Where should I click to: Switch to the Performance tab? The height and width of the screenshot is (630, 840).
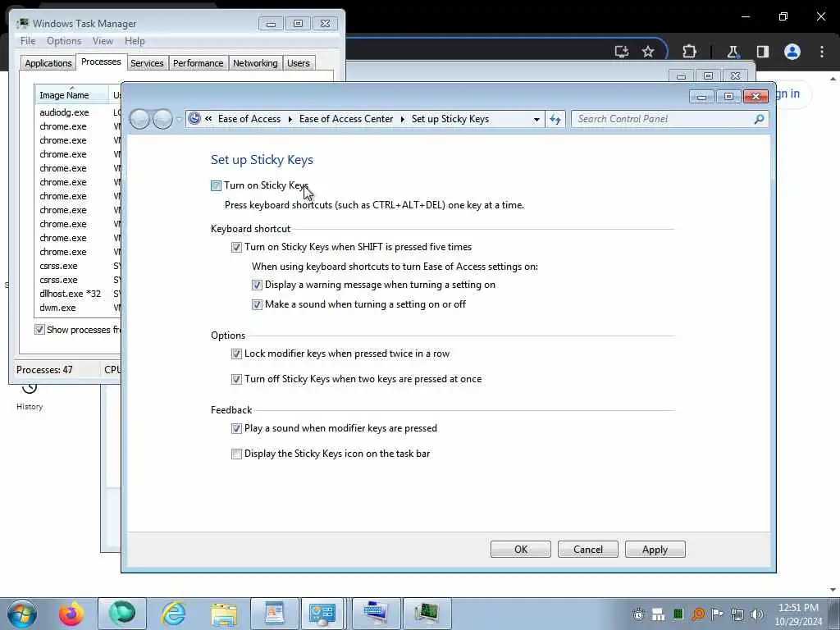[x=199, y=63]
